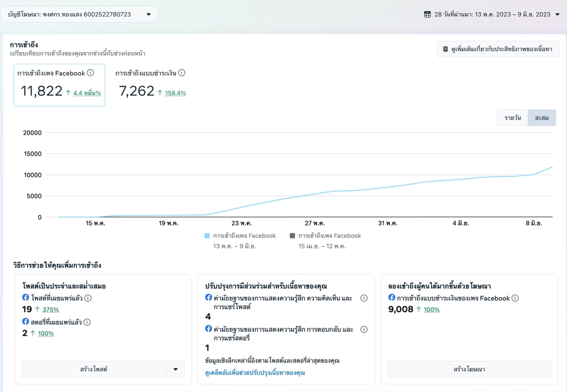This screenshot has height=392, width=567.
Task: Click the up arrow beside 158.4%
Action: [160, 93]
